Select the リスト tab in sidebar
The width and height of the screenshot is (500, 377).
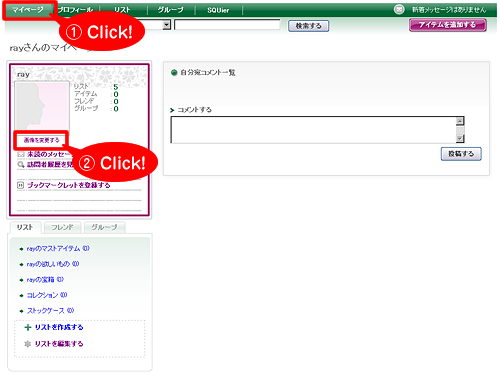click(25, 227)
